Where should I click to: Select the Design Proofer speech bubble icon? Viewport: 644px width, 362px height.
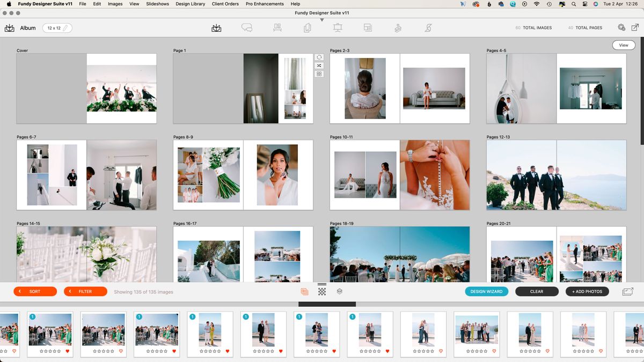point(246,26)
